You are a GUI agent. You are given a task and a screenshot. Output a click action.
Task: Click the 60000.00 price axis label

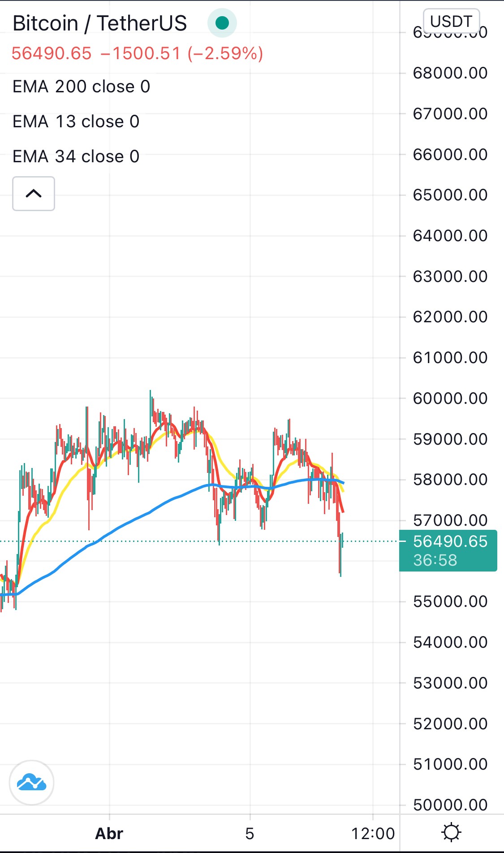point(450,398)
